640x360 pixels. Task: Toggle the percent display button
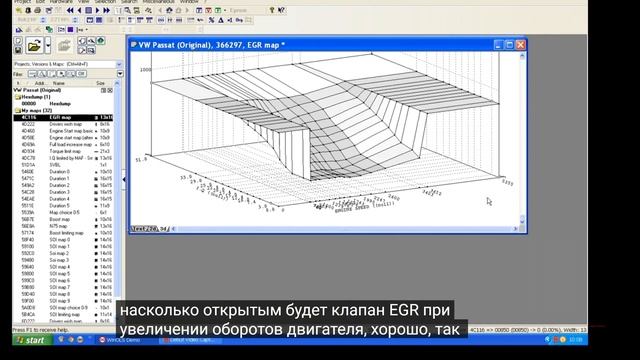point(211,20)
